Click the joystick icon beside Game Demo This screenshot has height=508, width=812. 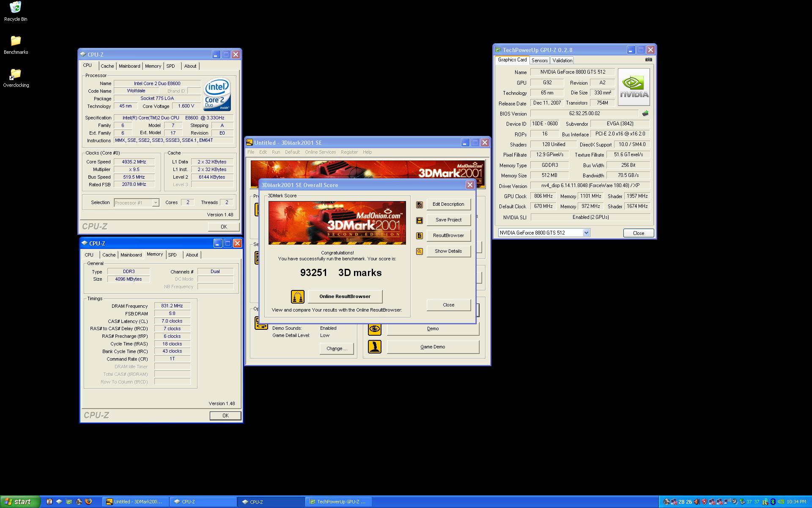[375, 347]
